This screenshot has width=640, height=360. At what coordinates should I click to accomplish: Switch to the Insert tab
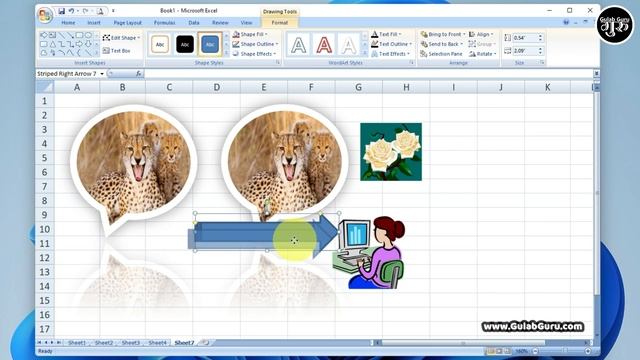click(x=94, y=23)
